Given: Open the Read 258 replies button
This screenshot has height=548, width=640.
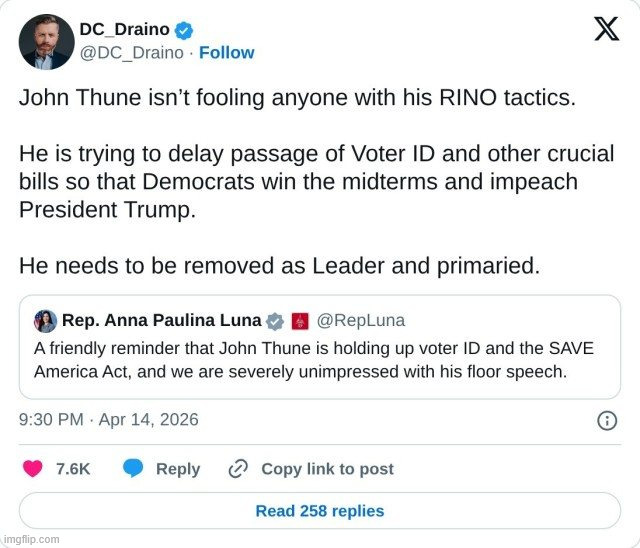Looking at the screenshot, I should click(320, 510).
